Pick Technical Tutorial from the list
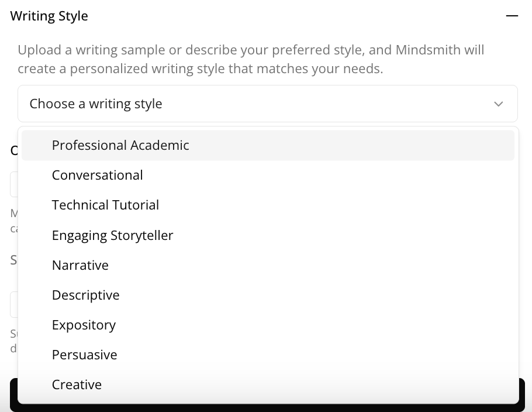 coord(105,205)
